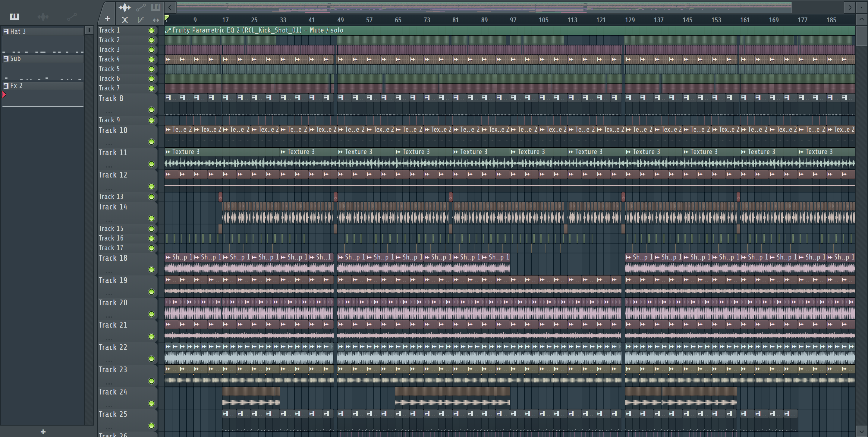The image size is (868, 437).
Task: Click the X crossfade icon in playlist toolbar
Action: tap(125, 20)
